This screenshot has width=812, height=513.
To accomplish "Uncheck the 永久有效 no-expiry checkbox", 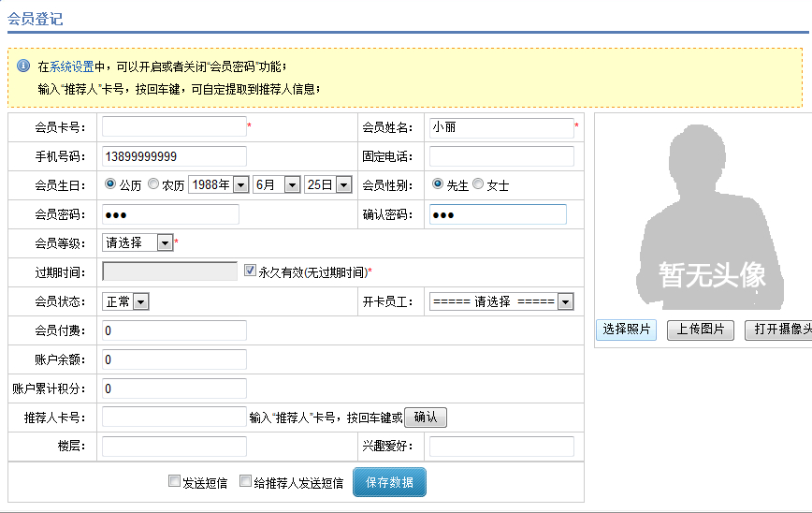I will 250,271.
